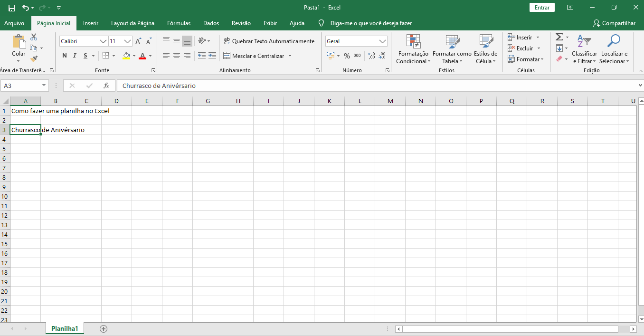Click the Compartilhar button
This screenshot has height=336, width=644.
pyautogui.click(x=614, y=23)
